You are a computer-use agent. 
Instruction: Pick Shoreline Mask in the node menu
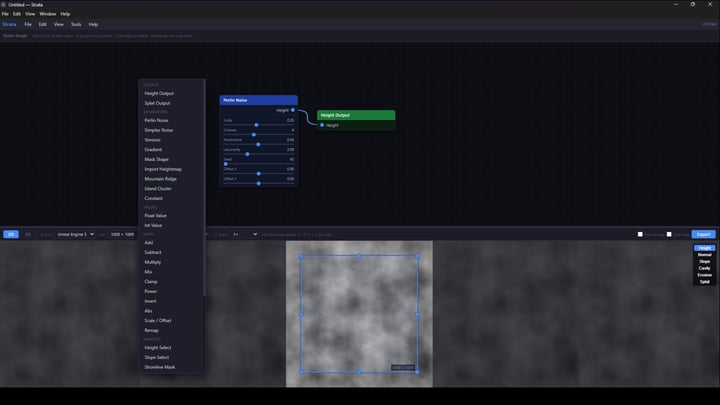pos(171,367)
